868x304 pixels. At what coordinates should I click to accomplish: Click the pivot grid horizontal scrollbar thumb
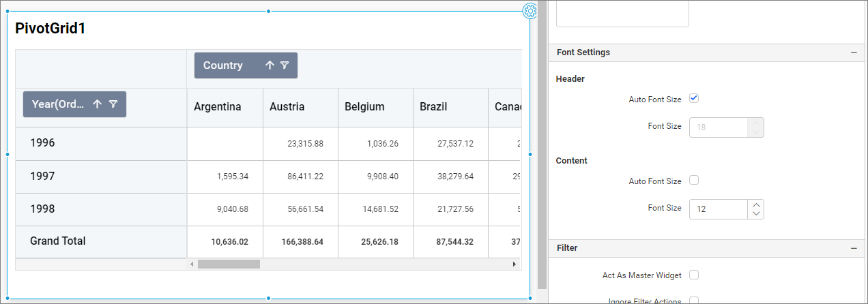click(229, 264)
